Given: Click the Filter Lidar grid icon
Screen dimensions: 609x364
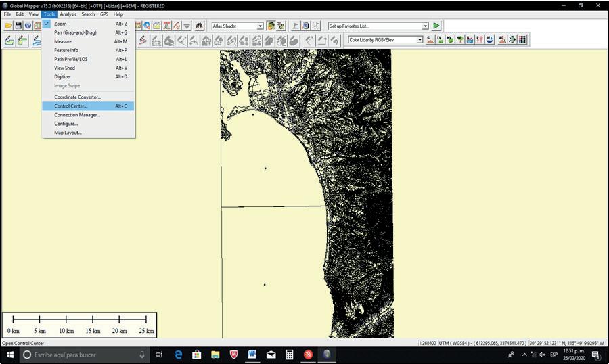Looking at the screenshot, I should click(x=522, y=40).
